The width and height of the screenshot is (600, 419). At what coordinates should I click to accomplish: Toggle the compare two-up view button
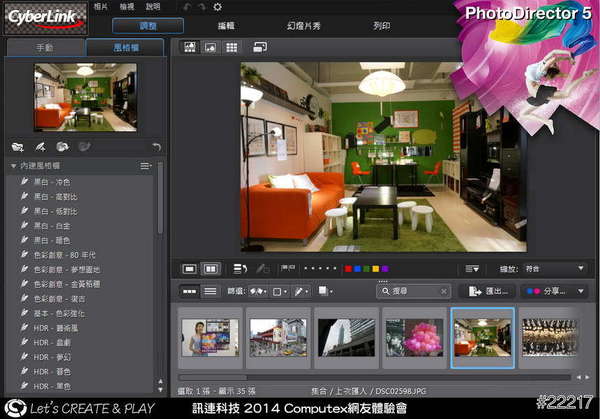(211, 269)
